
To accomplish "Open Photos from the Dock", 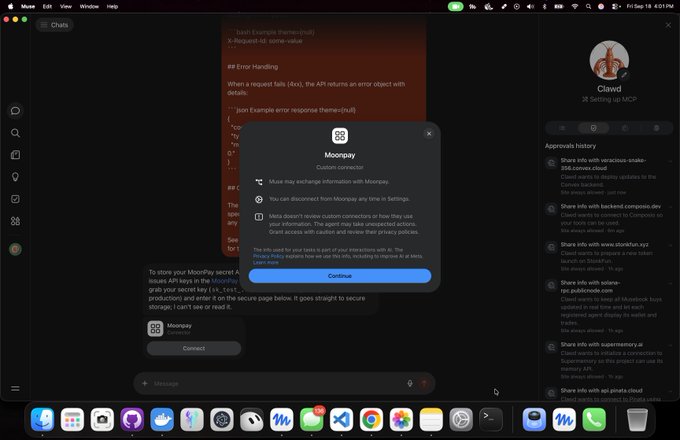I will pyautogui.click(x=402, y=419).
